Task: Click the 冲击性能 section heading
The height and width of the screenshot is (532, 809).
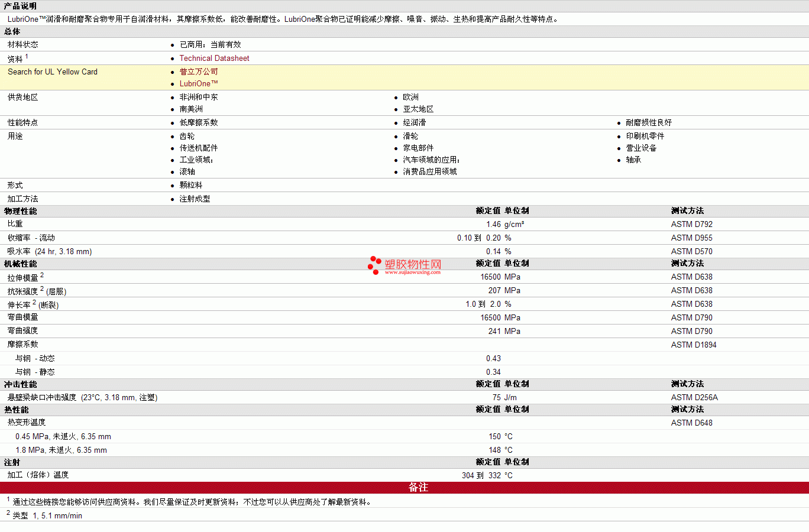Action: pos(20,384)
